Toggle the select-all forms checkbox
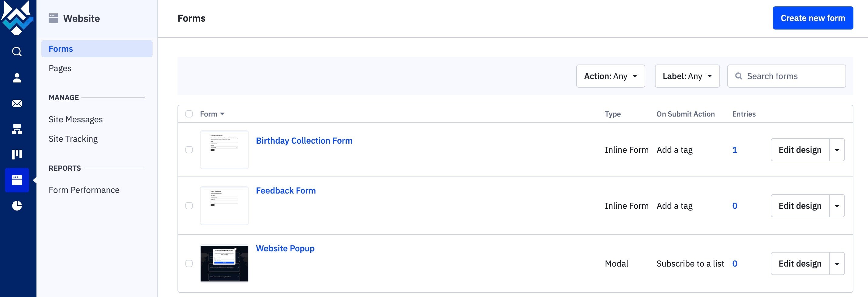The image size is (868, 297). point(189,114)
